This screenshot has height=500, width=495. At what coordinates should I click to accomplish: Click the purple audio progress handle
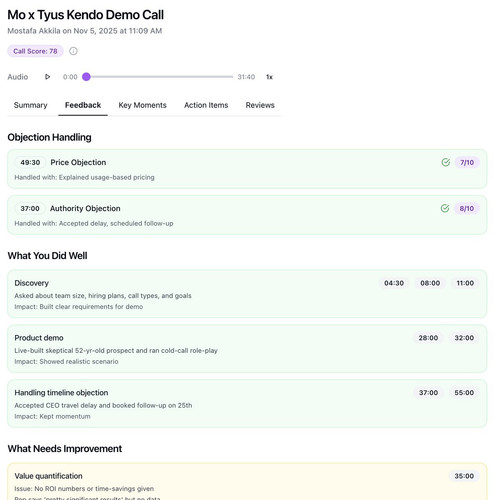[x=86, y=77]
